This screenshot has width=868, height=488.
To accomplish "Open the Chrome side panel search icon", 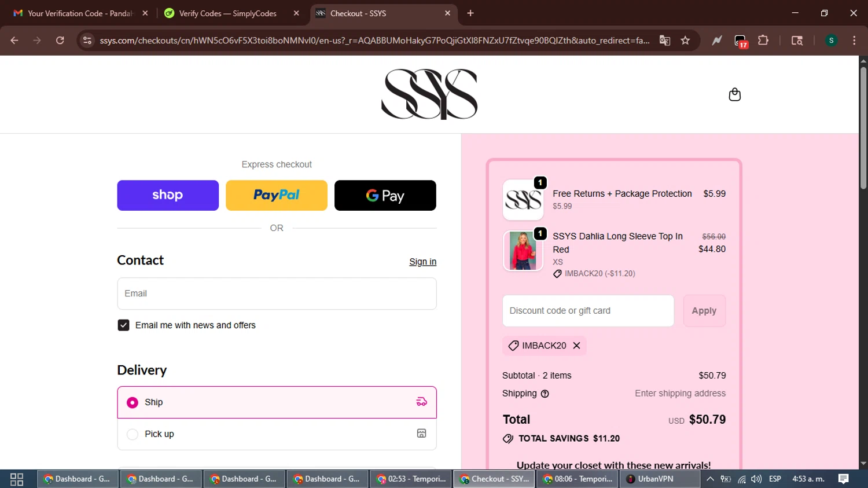I will [x=797, y=41].
